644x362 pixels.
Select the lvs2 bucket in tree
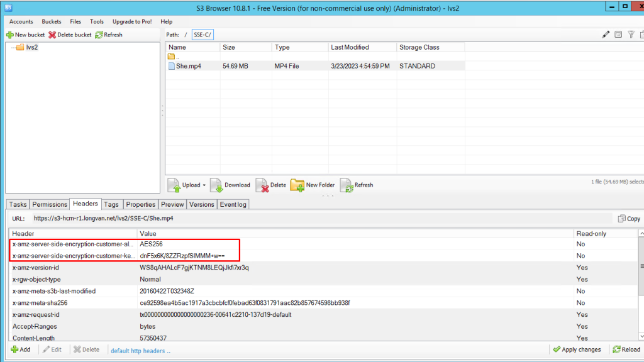tap(31, 47)
